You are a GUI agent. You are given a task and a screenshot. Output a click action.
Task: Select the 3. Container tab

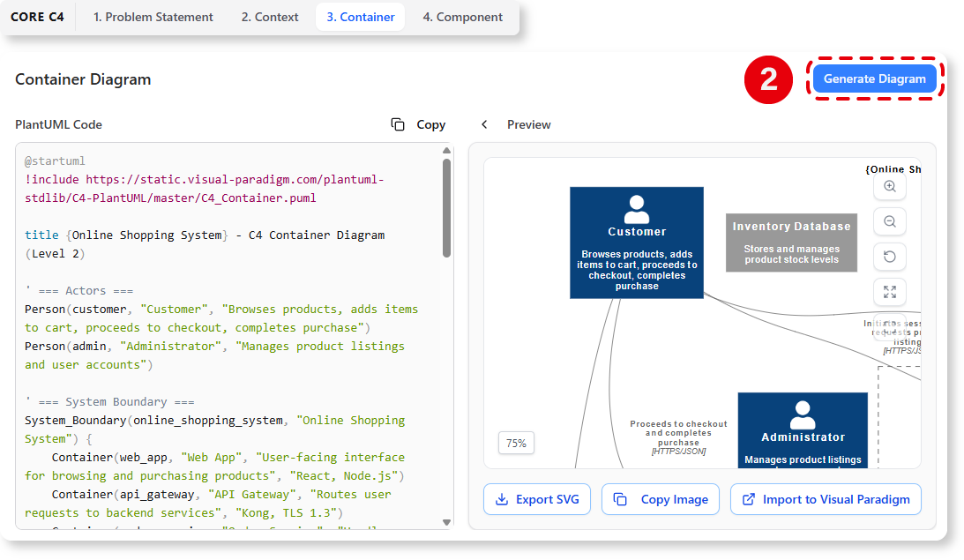(x=360, y=17)
